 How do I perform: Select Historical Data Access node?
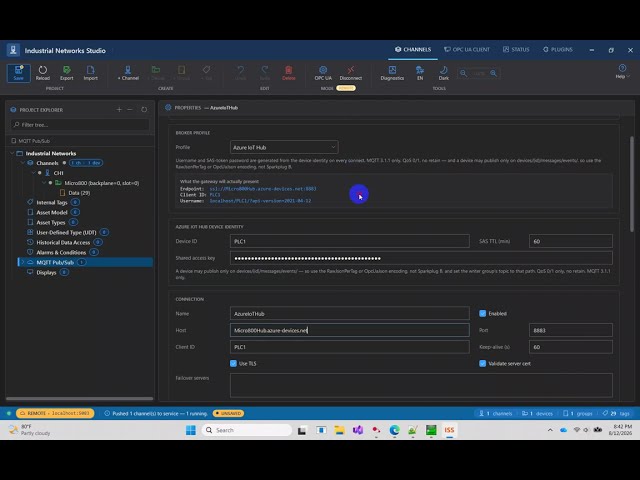[x=63, y=242]
